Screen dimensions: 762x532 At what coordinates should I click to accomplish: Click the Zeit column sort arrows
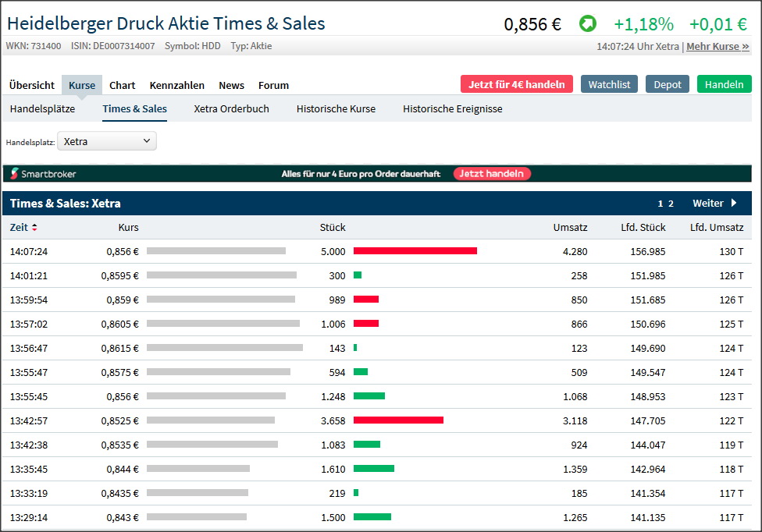[x=34, y=228]
